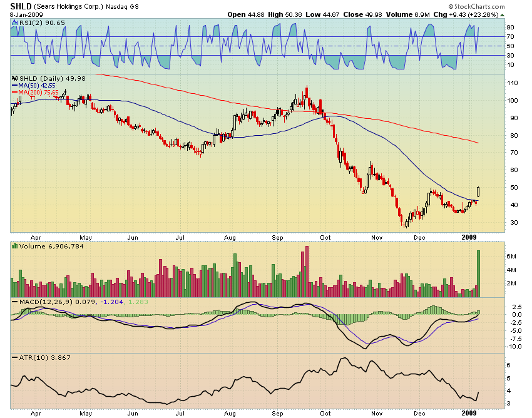Click the 2.5 MACD axis label
The height and width of the screenshot is (418, 532).
pyautogui.click(x=517, y=307)
